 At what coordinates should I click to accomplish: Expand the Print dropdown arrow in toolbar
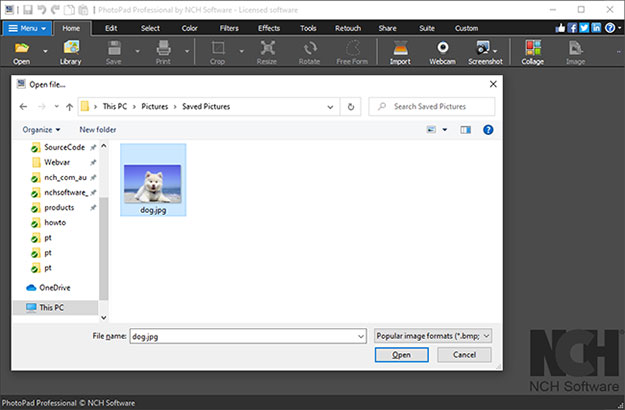point(187,51)
